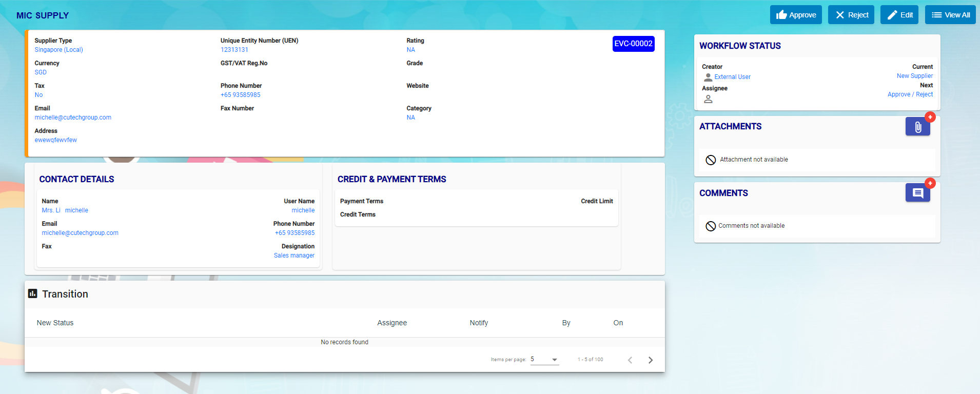Viewport: 980px width, 394px height.
Task: Click the add comment speech bubble icon
Action: tap(917, 193)
